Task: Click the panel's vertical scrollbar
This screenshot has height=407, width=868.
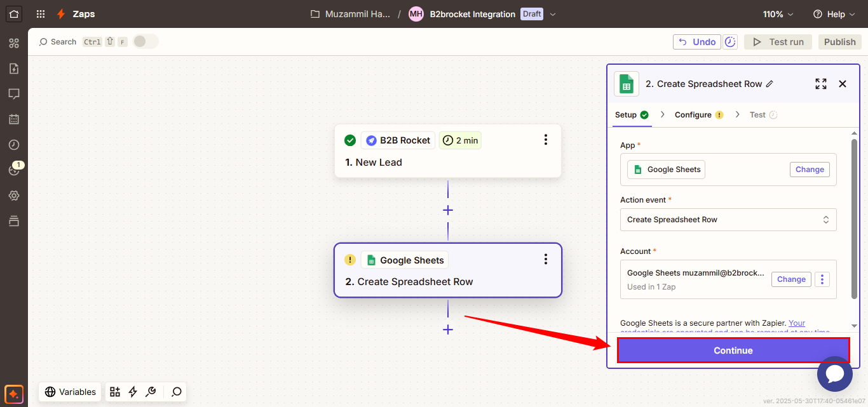Action: click(x=855, y=219)
